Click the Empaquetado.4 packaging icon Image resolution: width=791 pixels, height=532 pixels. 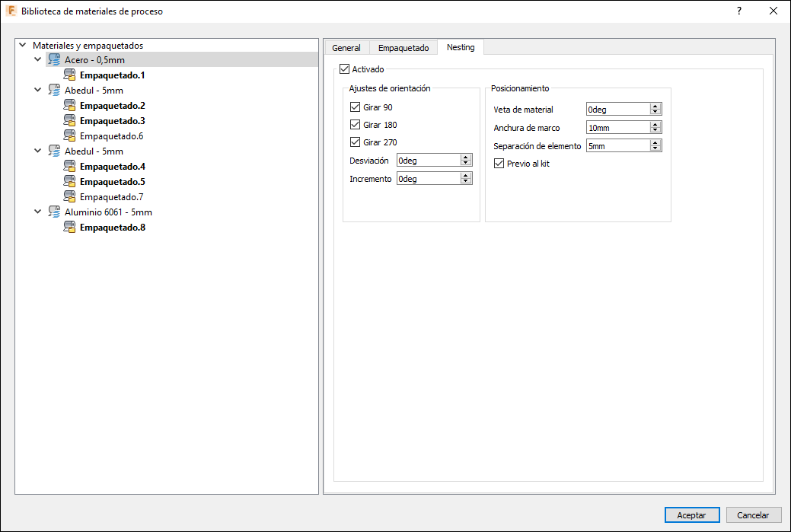69,167
